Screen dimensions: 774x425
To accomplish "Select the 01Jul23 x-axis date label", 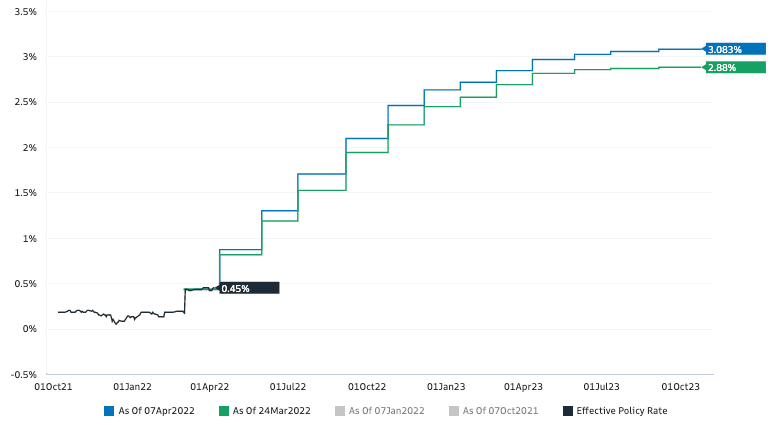I will 603,385.
